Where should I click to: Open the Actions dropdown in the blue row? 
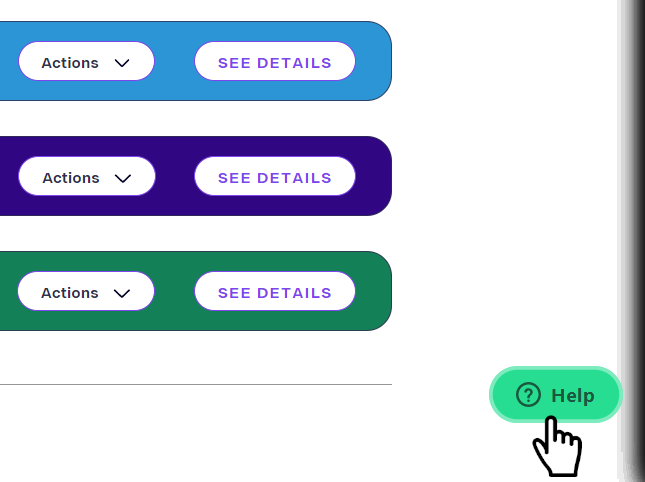(x=86, y=61)
